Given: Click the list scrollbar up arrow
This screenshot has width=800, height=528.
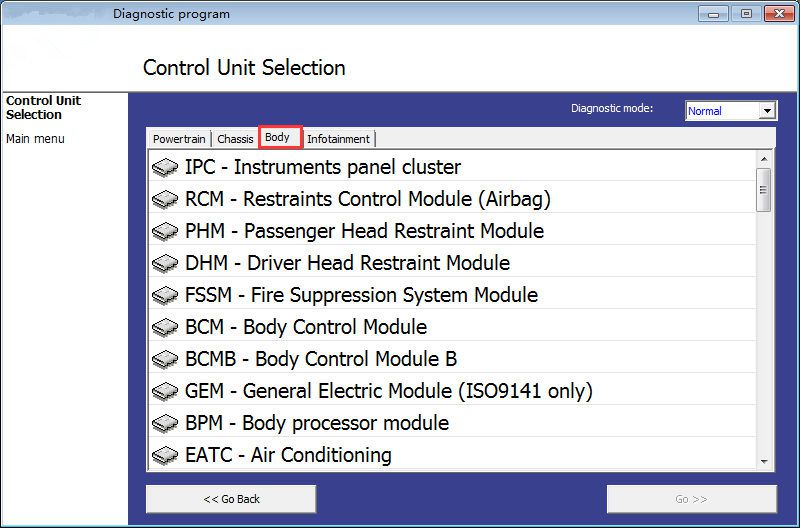Looking at the screenshot, I should (764, 159).
